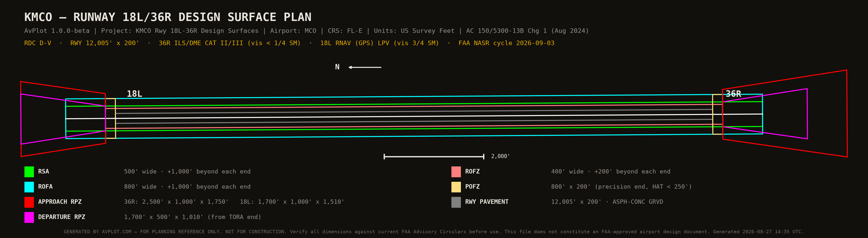This screenshot has width=868, height=238.
Task: Click the green RSA legend swatch
Action: 29,172
